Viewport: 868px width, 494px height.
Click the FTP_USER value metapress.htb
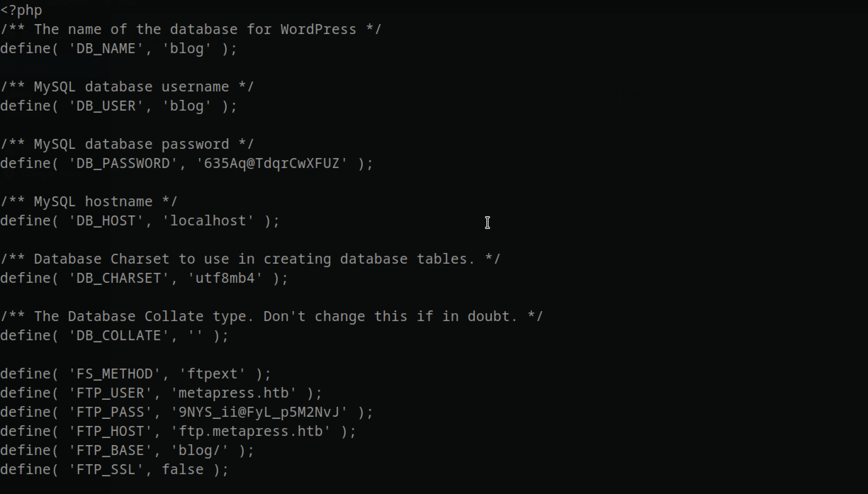[x=233, y=393]
